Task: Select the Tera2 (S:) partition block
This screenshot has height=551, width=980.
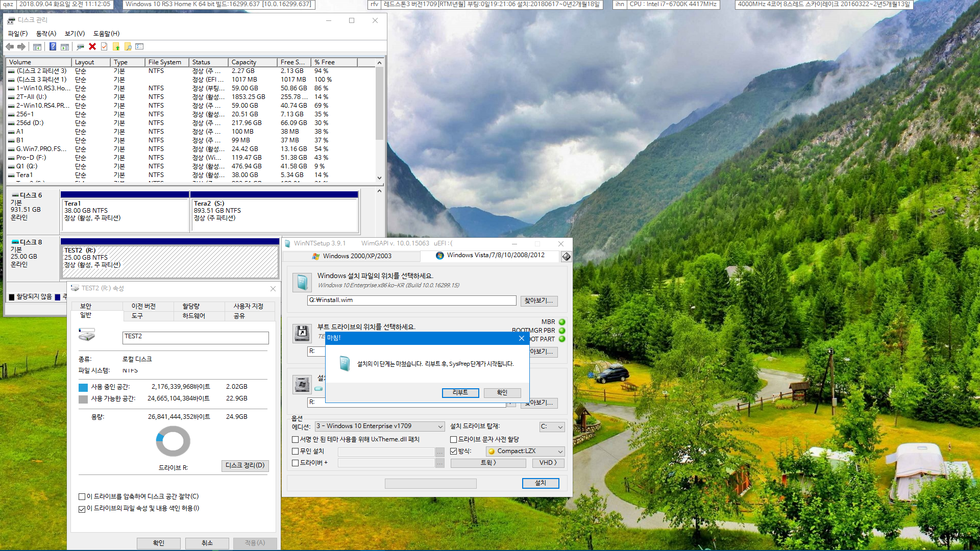Action: pyautogui.click(x=275, y=212)
